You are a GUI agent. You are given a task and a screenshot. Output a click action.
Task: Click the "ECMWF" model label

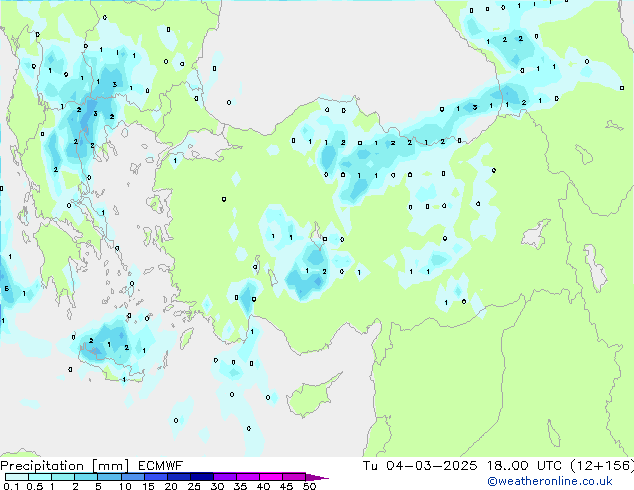(x=160, y=466)
